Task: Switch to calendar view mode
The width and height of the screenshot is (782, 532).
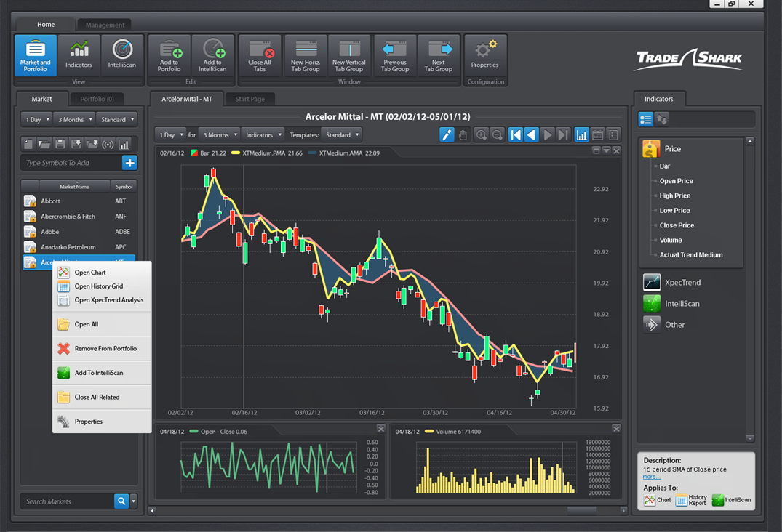Action: [597, 135]
